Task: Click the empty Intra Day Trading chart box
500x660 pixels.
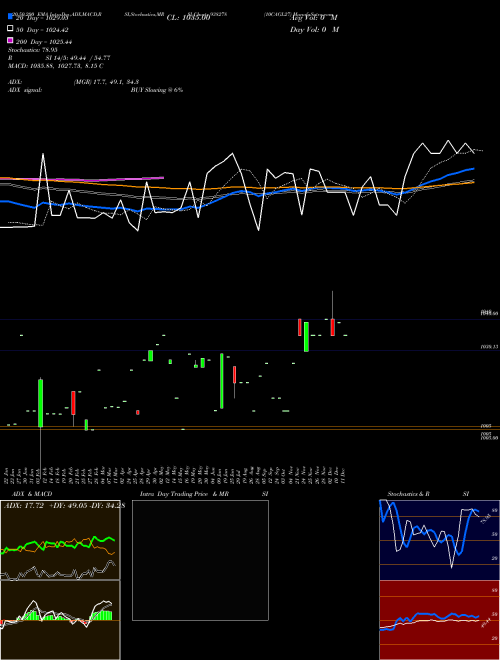Action: 200,560
